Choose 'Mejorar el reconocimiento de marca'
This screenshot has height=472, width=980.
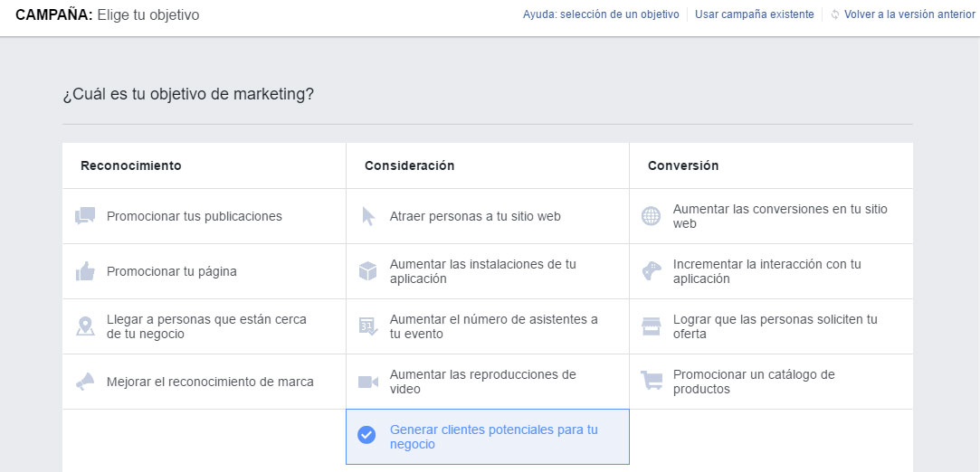point(205,382)
